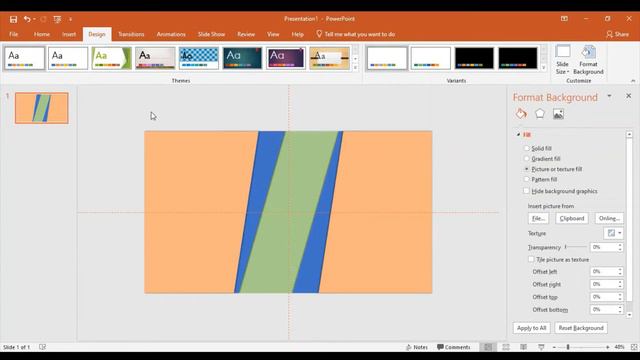
Task: Click Zoom in plus button
Action: (x=608, y=347)
